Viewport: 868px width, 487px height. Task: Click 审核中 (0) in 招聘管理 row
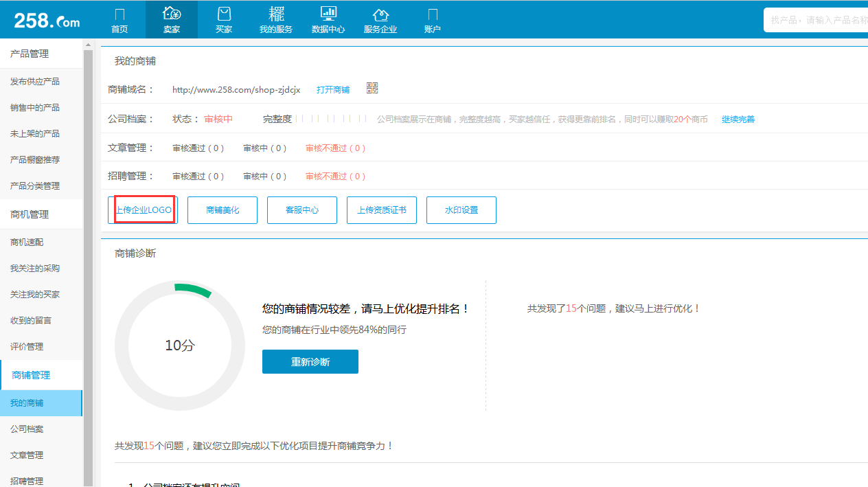(265, 176)
